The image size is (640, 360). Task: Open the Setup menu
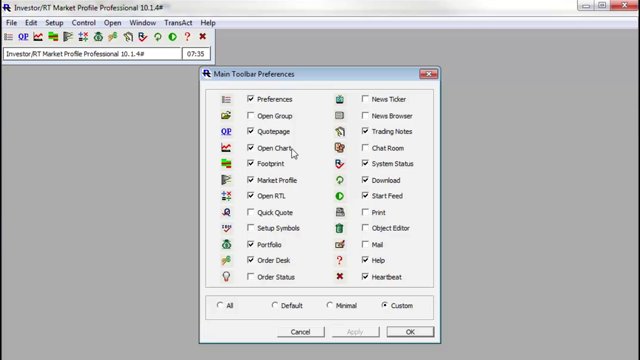54,23
